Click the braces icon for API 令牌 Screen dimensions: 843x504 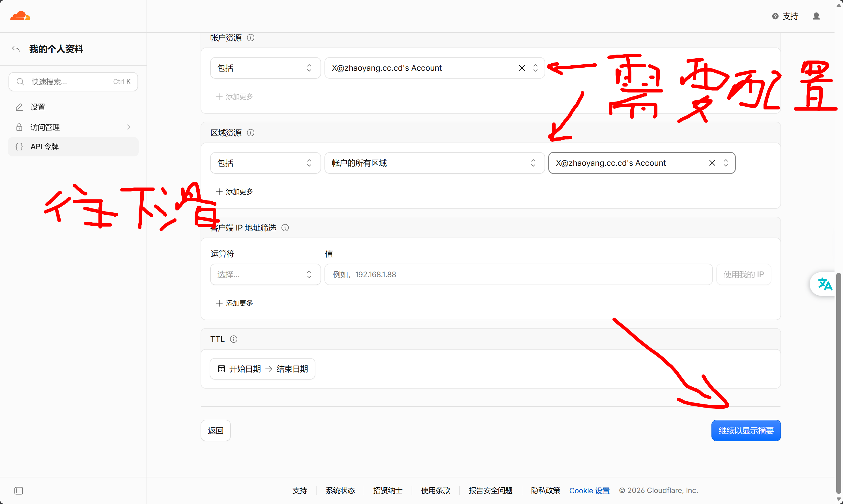coord(19,147)
